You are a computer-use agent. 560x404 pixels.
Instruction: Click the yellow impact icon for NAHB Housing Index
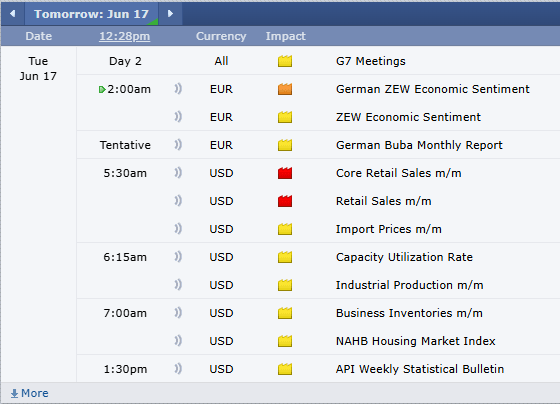285,341
